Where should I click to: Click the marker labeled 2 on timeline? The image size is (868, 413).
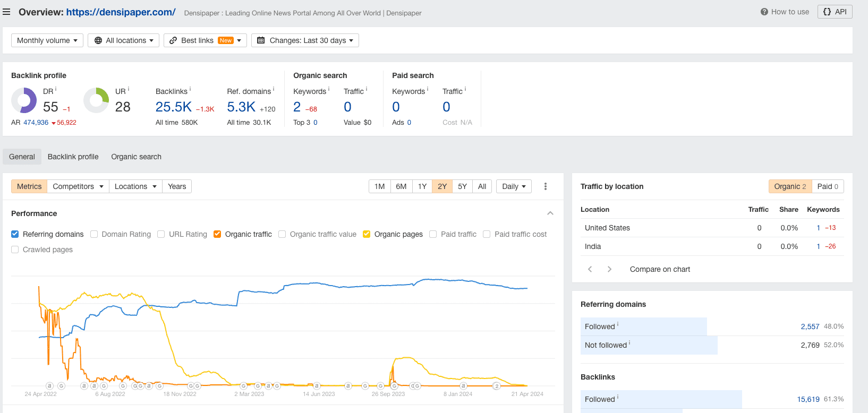[x=497, y=386]
